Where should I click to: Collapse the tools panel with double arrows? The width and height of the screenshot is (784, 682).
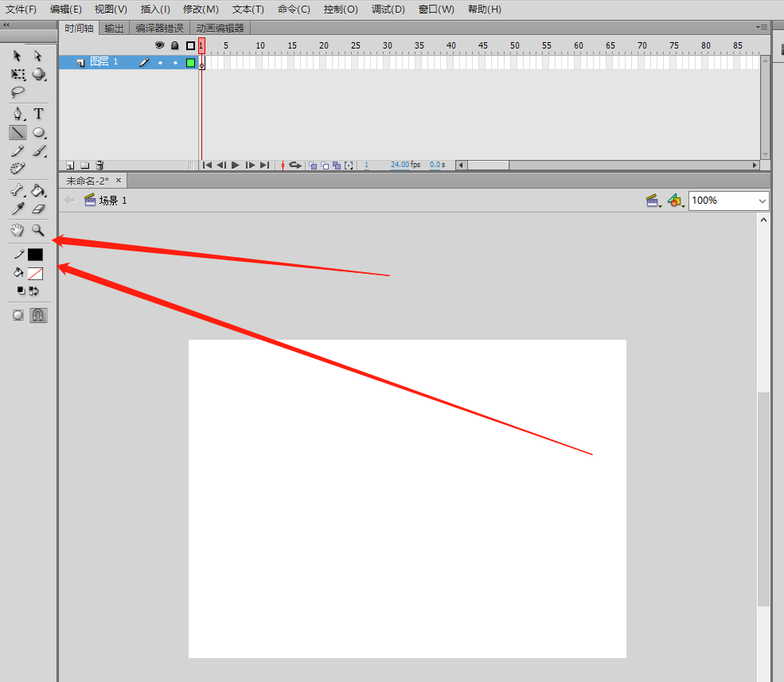(x=6, y=25)
